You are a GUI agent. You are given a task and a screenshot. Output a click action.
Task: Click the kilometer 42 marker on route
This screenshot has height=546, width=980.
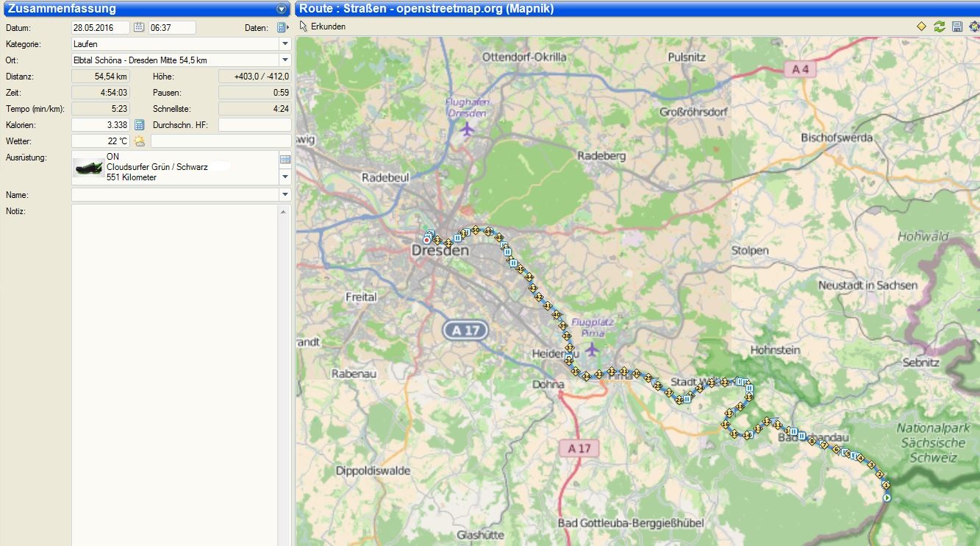[x=540, y=297]
